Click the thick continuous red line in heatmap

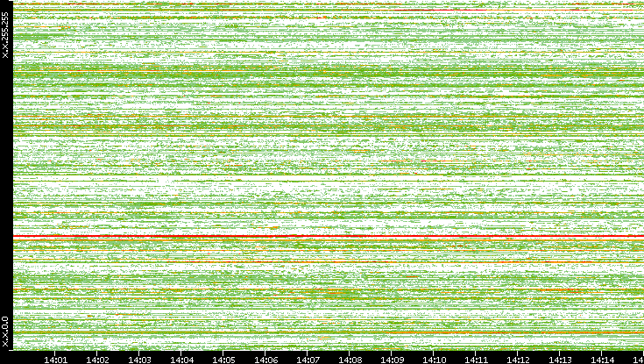point(329,237)
